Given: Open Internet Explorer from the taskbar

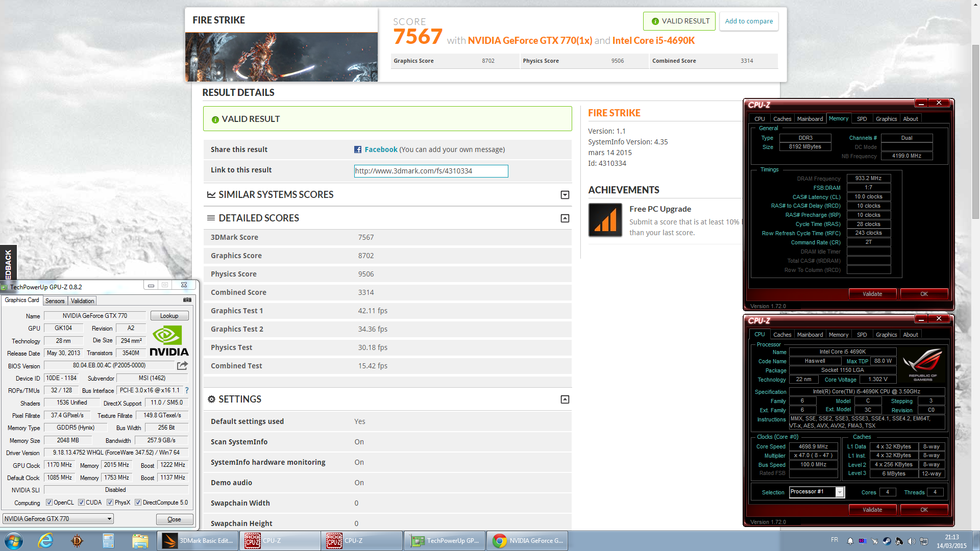Looking at the screenshot, I should 45,541.
